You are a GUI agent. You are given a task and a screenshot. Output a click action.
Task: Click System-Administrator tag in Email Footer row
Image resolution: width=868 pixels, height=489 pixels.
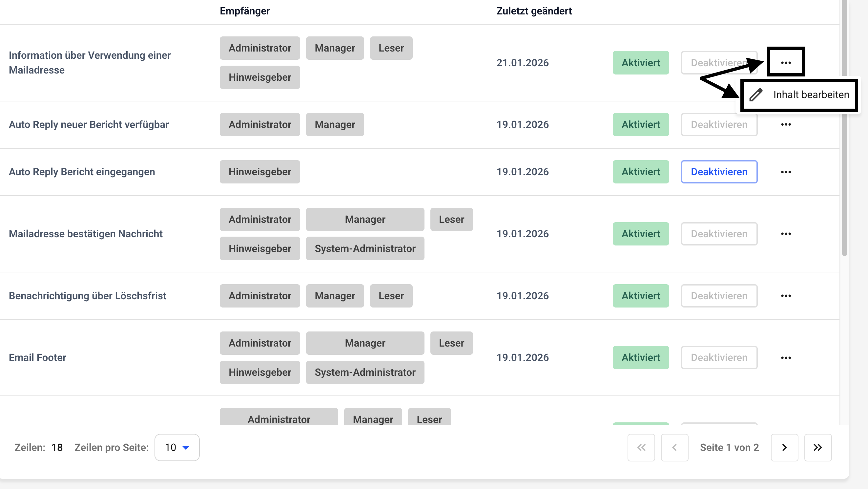365,372
